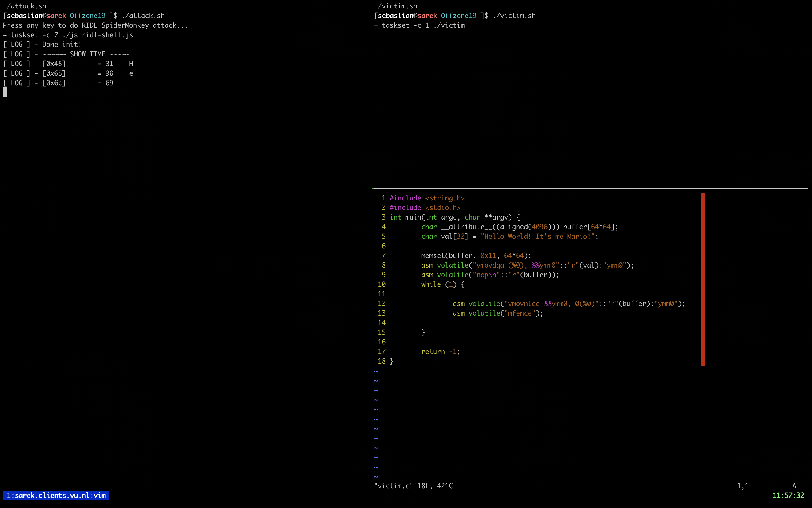This screenshot has height=508, width=812.
Task: Click the 'SHOW TIME' log line
Action: click(66, 54)
